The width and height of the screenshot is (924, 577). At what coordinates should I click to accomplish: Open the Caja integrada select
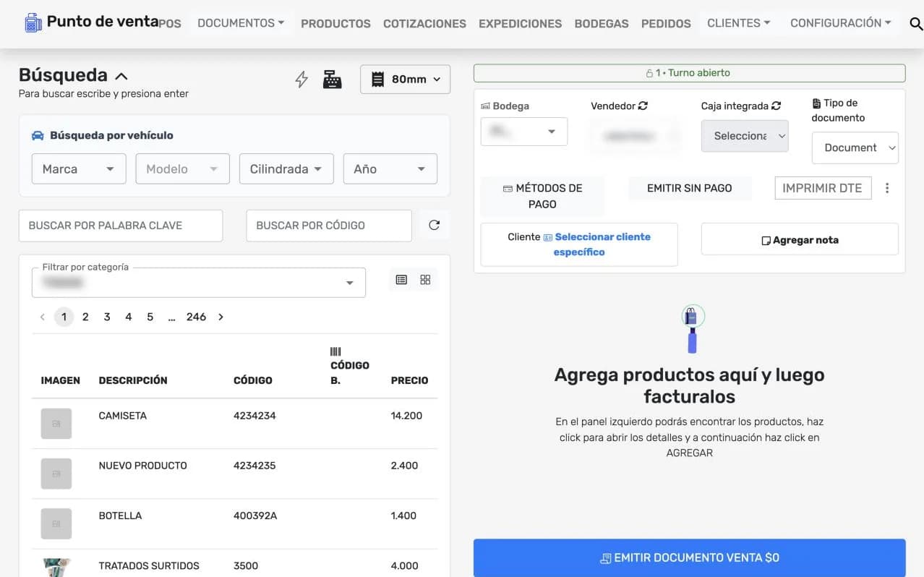[745, 136]
